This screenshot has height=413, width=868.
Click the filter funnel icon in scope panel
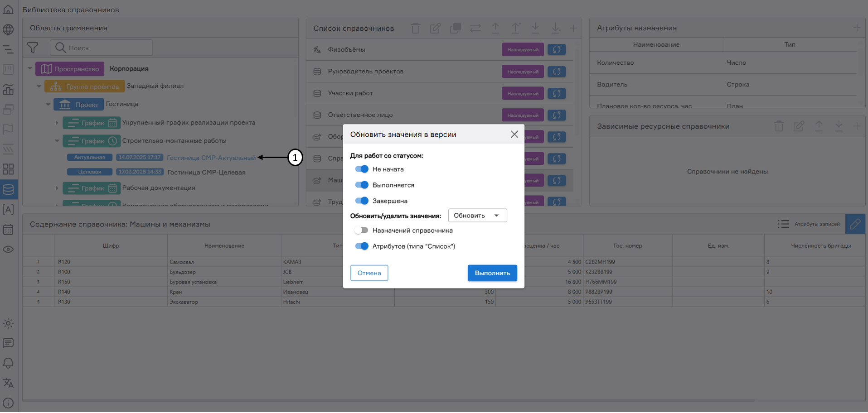click(x=33, y=48)
